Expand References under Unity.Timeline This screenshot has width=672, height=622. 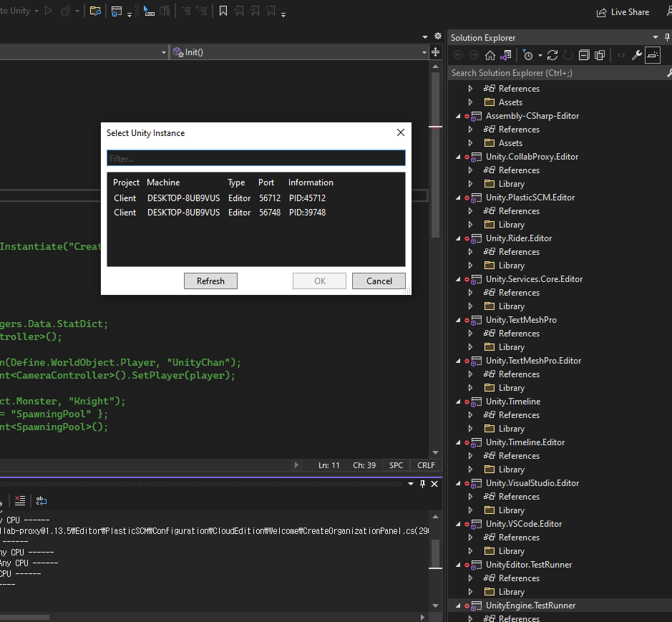click(x=470, y=415)
